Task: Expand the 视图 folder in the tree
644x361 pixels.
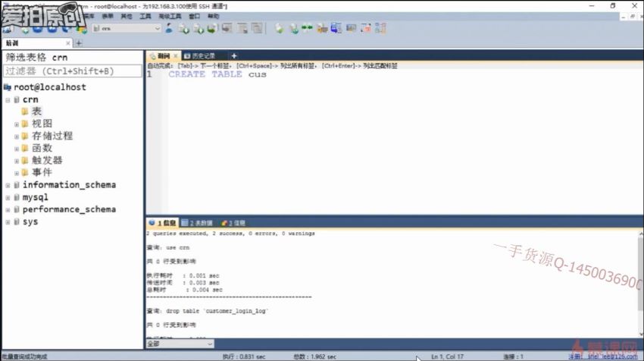Action: pos(17,124)
